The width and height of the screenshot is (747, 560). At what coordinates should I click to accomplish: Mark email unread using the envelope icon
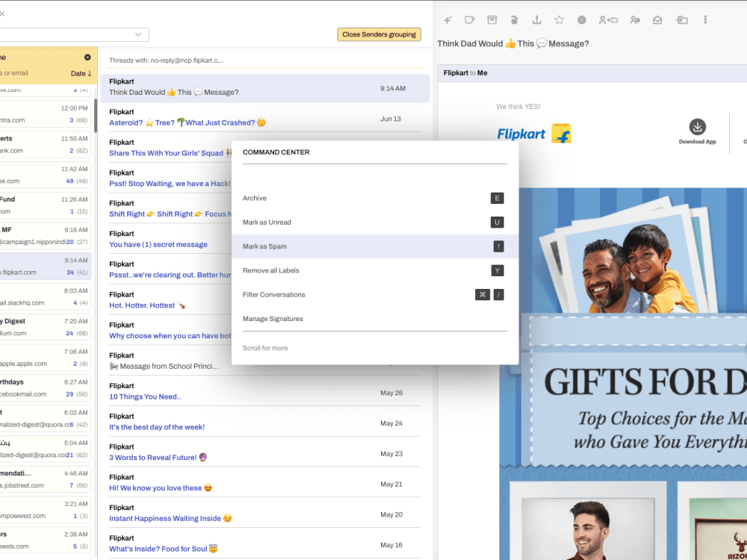coord(657,20)
